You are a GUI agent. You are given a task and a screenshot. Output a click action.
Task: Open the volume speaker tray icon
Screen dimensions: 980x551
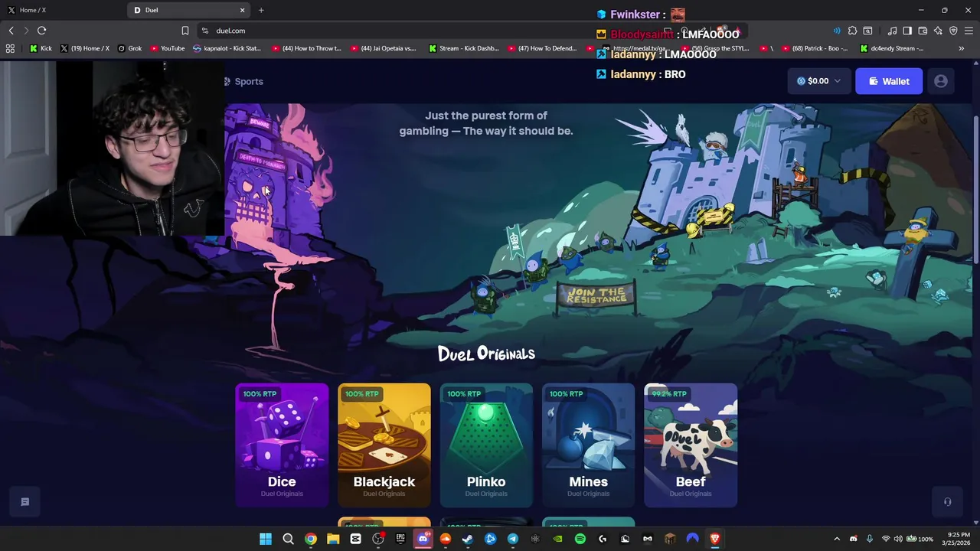tap(898, 539)
